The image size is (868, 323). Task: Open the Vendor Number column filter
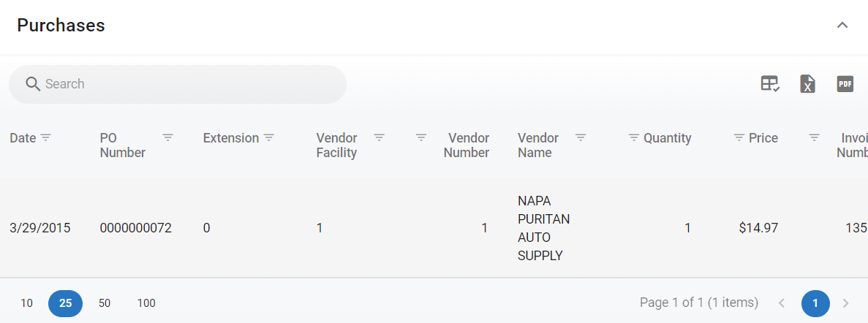[421, 138]
